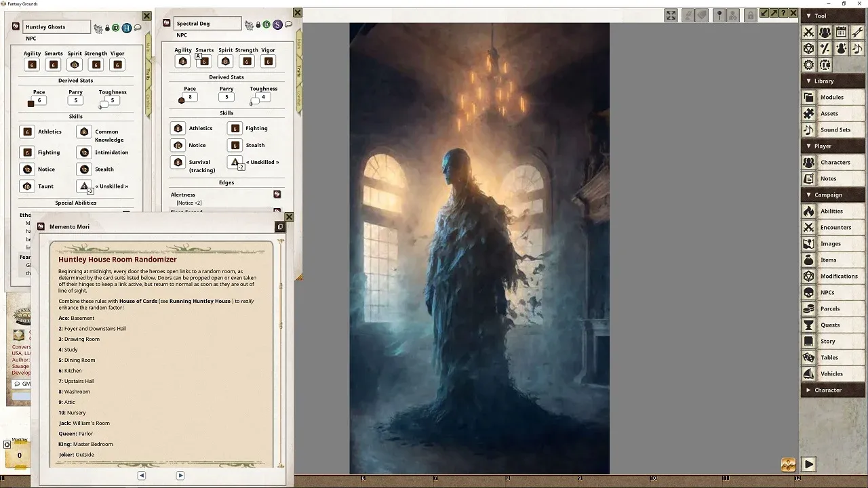This screenshot has height=488, width=868.
Task: Click Huntley Ghosts speech bubble icon
Action: pos(138,28)
